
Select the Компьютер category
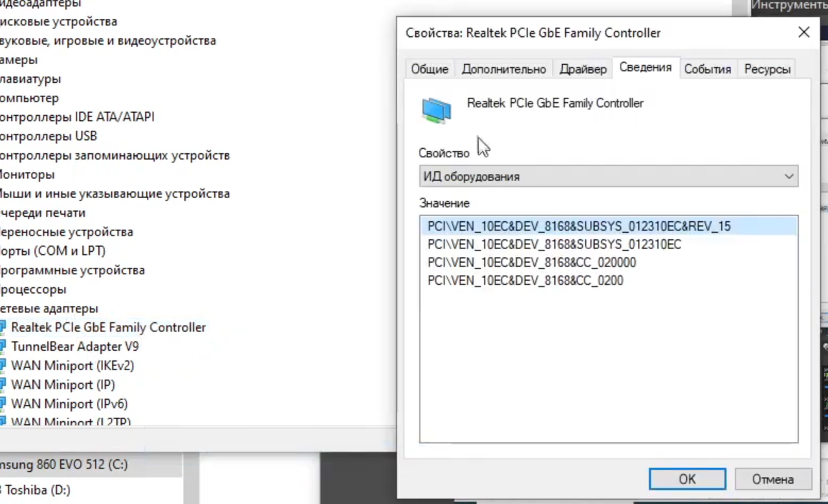coord(29,98)
